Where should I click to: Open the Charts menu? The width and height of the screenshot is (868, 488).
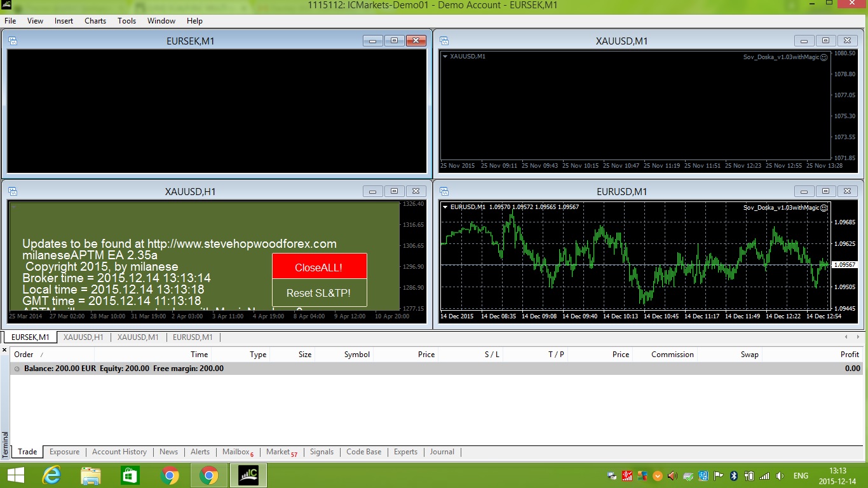[x=95, y=21]
